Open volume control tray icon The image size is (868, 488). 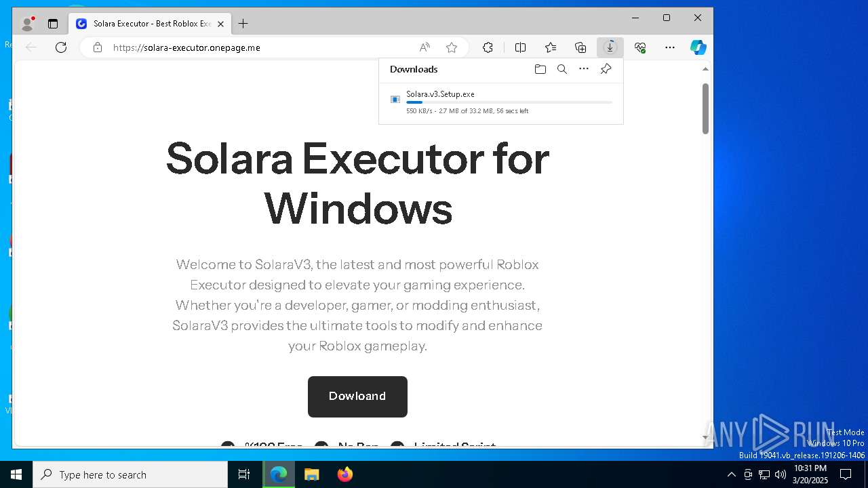point(781,474)
